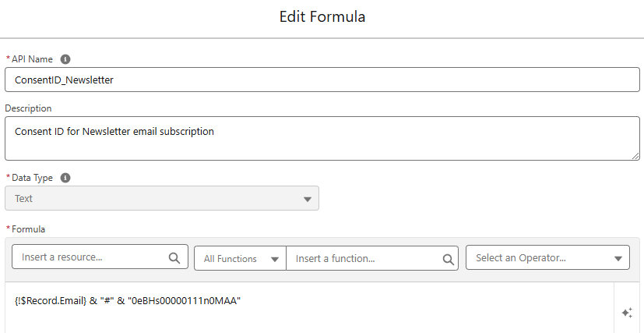The width and height of the screenshot is (644, 333).
Task: Click the Data Type dropdown arrow
Action: pyautogui.click(x=307, y=199)
